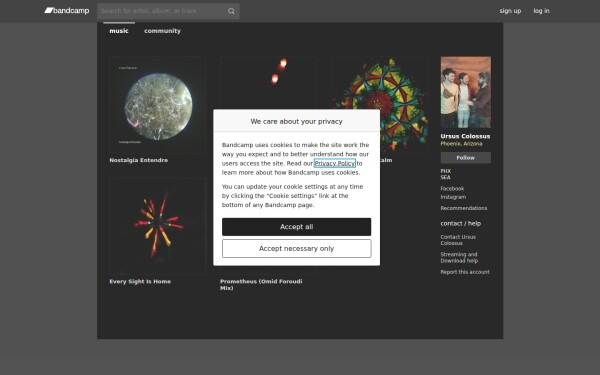Screen dimensions: 600x375
Task: Click the contact / help heading
Action: (x=460, y=223)
